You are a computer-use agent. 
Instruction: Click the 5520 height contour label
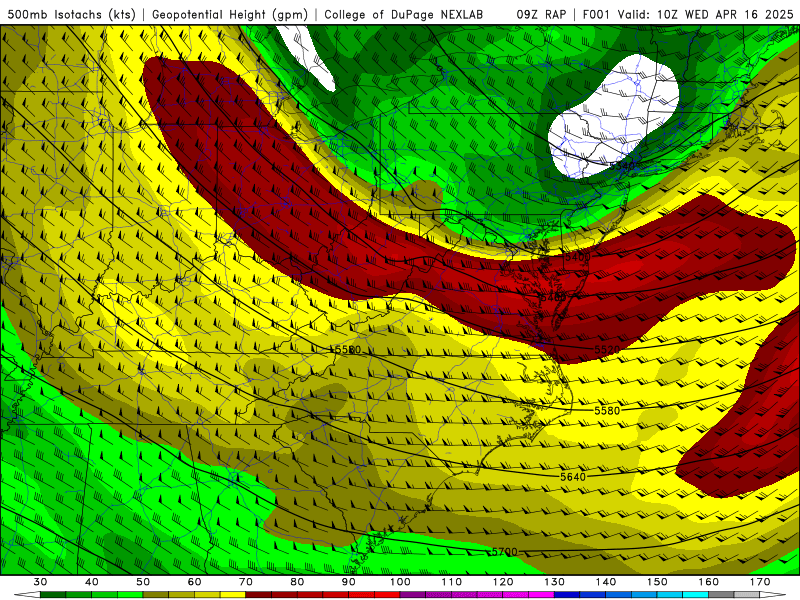607,349
